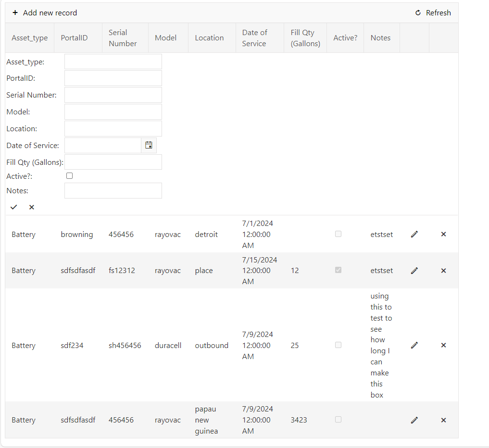
Task: Click checked Active box for place row
Action: click(x=338, y=270)
